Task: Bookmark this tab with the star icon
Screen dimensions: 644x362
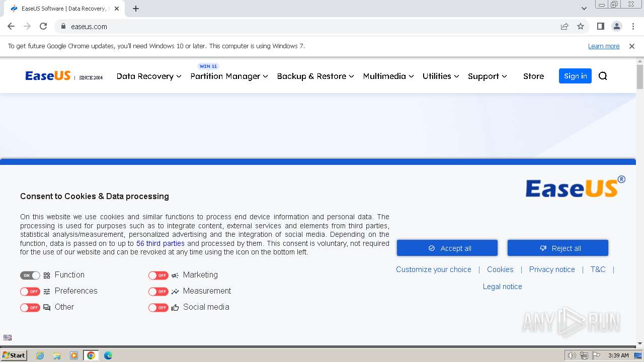Action: coord(581,27)
